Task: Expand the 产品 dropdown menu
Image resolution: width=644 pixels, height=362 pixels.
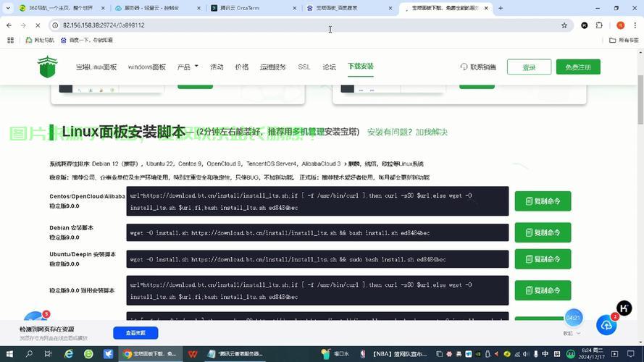Action: 188,67
